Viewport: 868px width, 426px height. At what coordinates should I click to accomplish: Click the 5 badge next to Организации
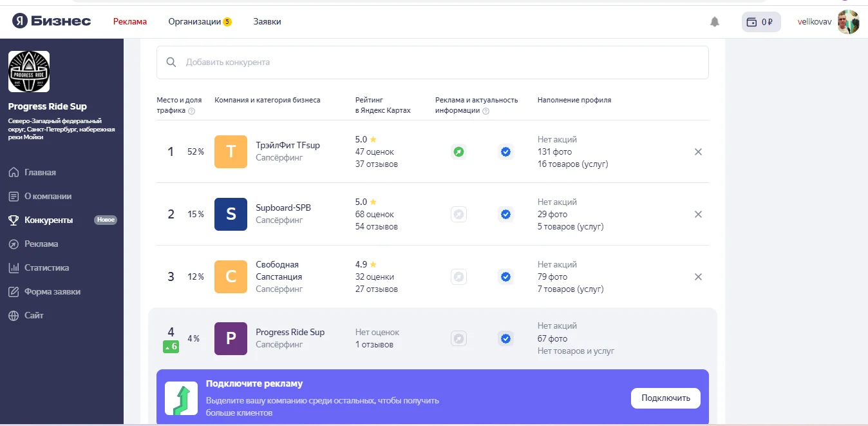[227, 22]
